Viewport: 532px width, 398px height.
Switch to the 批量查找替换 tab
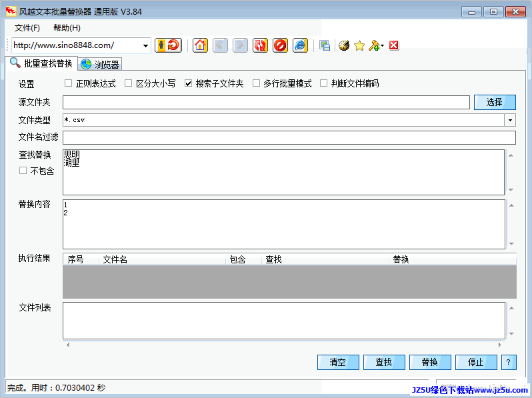[41, 63]
